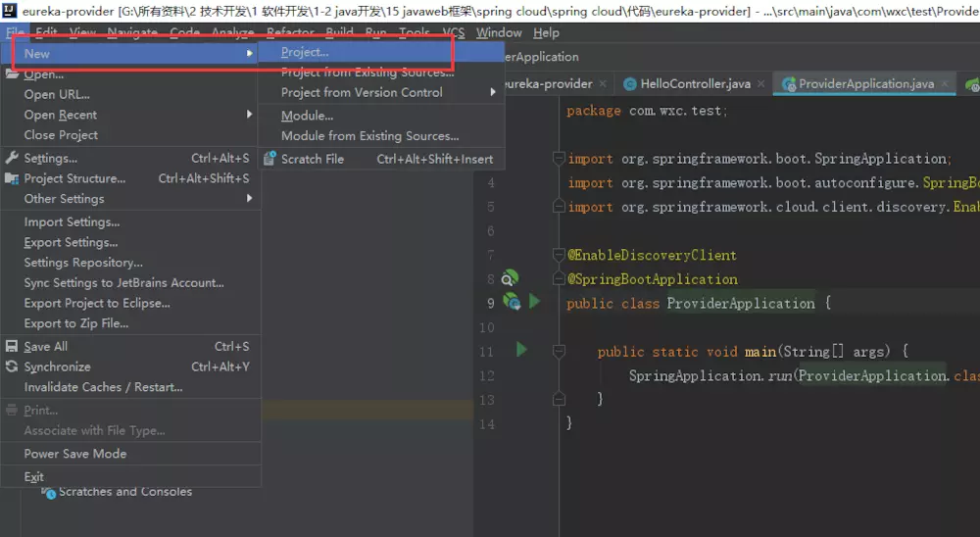Click the HelloController.java tab class icon
The height and width of the screenshot is (537, 980).
[x=630, y=83]
